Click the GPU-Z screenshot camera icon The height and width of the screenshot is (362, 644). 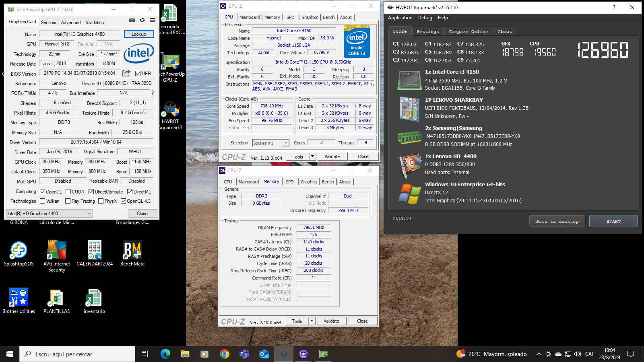tap(132, 20)
